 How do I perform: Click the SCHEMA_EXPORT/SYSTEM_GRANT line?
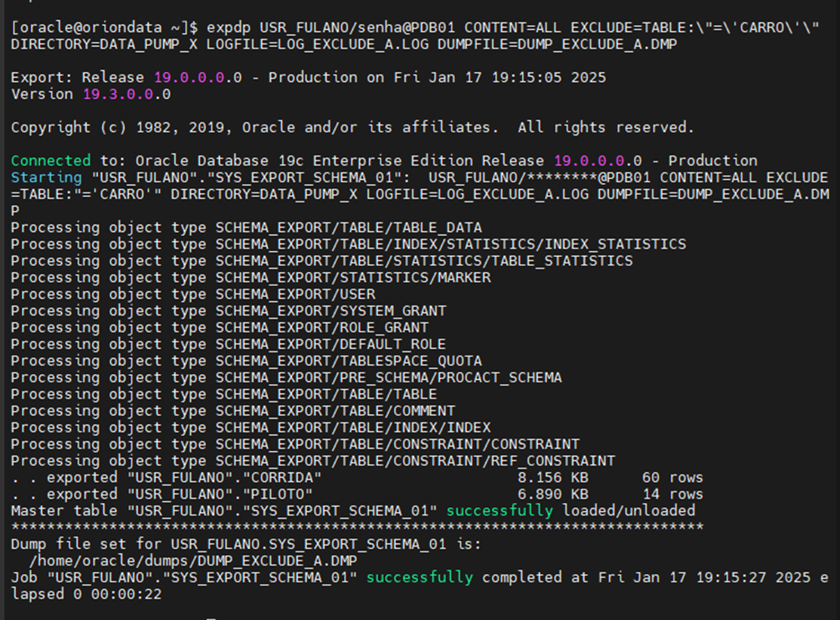point(330,311)
